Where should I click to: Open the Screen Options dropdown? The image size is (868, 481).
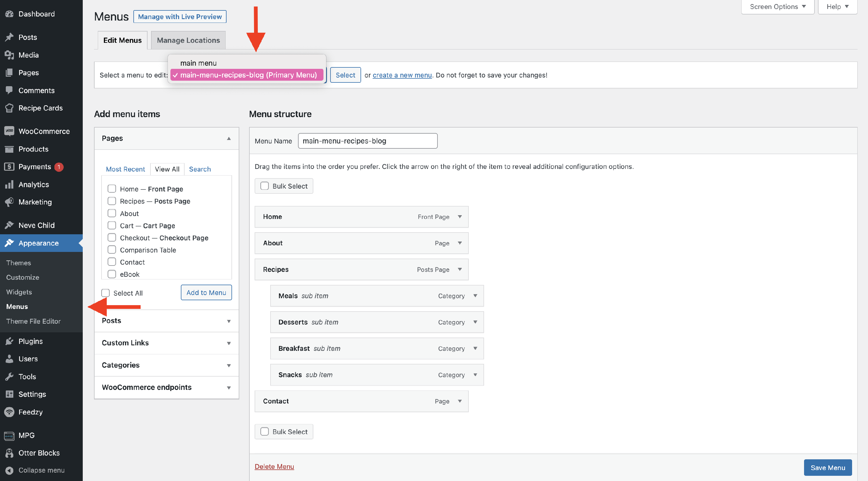[777, 7]
